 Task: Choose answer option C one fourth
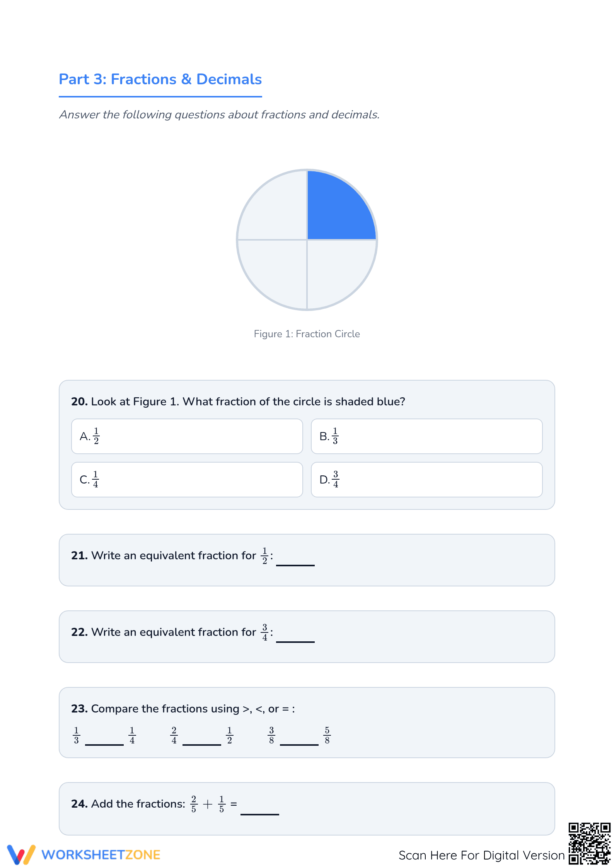click(187, 480)
